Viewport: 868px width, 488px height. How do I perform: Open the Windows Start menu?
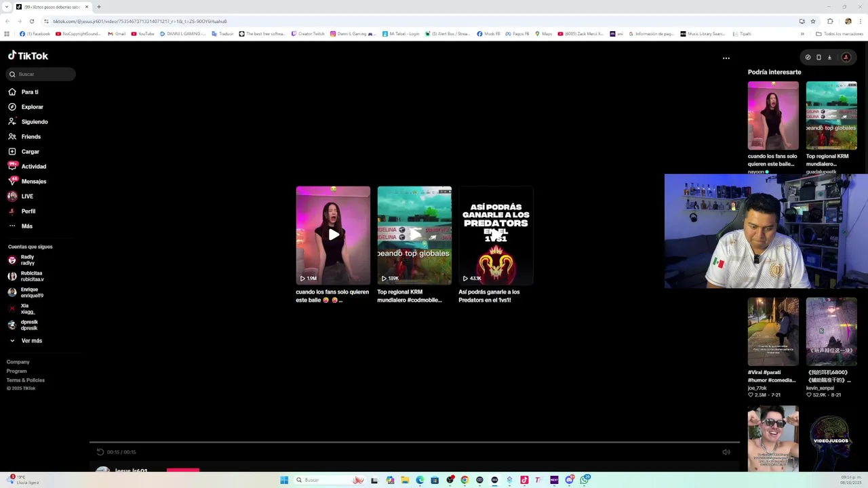(x=284, y=480)
